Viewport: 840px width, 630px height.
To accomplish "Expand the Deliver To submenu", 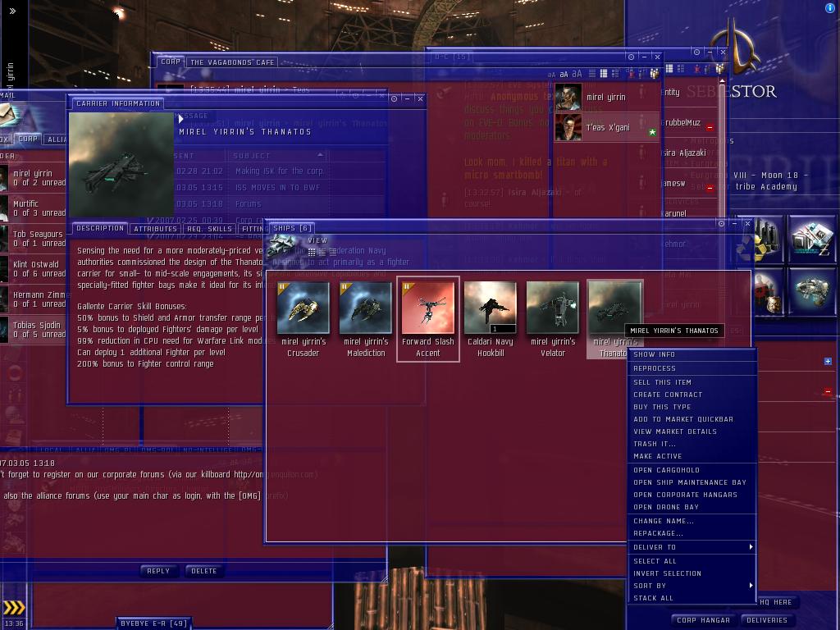I will click(692, 547).
